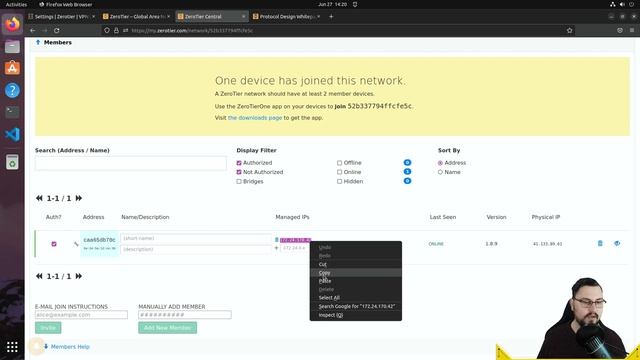This screenshot has height=360, width=640.
Task: Show all applications grid
Action: (12, 347)
